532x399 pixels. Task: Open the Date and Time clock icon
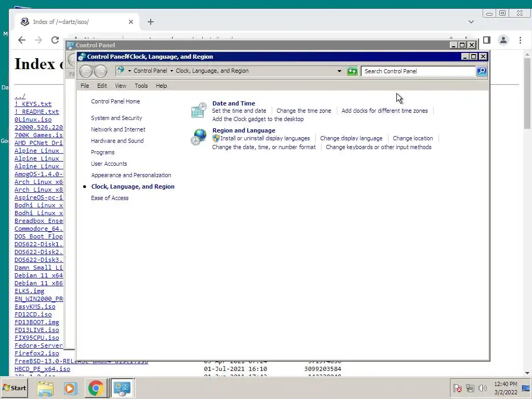[199, 110]
